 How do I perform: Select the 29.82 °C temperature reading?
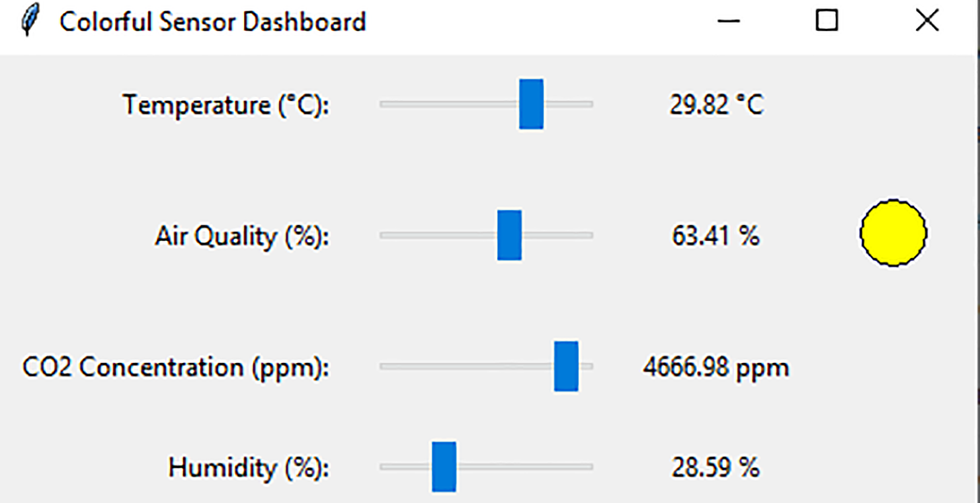[x=716, y=105]
